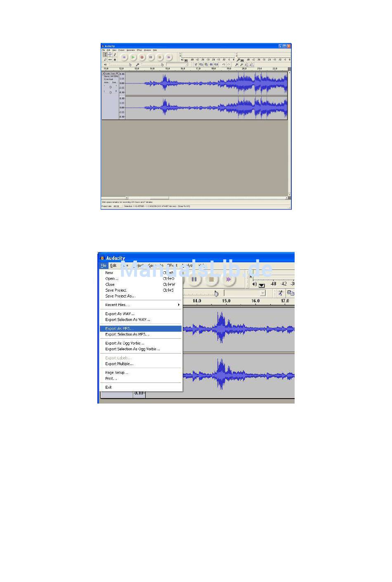
Task: Click the Copy icon in upper edit toolbar
Action: [x=201, y=64]
